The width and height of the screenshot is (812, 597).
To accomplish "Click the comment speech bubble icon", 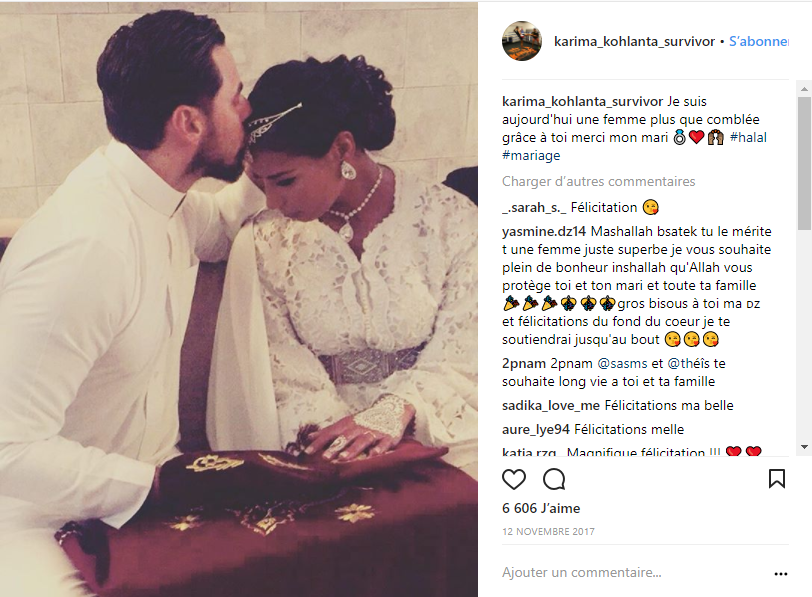I will point(554,479).
